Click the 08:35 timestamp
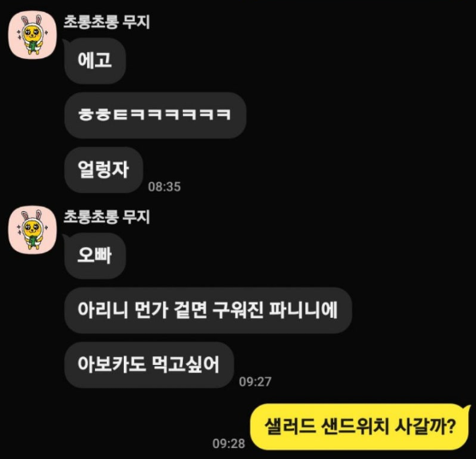Screen dimensions: 476x459 (x=164, y=186)
